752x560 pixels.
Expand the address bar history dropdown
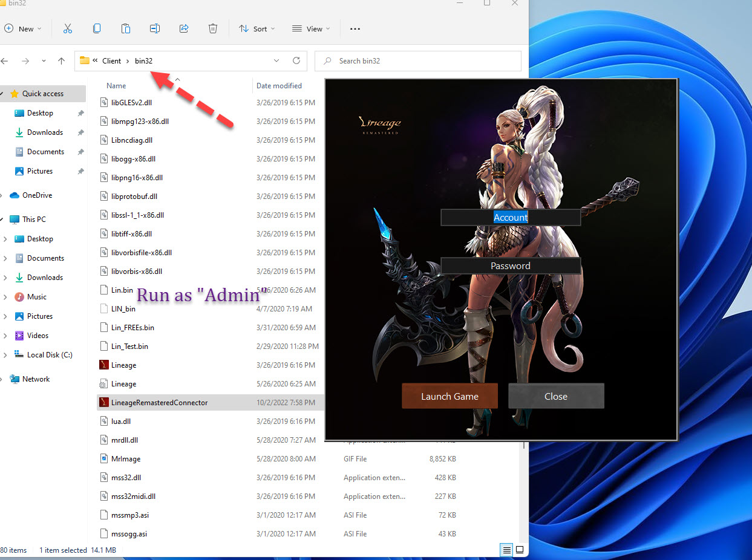276,61
